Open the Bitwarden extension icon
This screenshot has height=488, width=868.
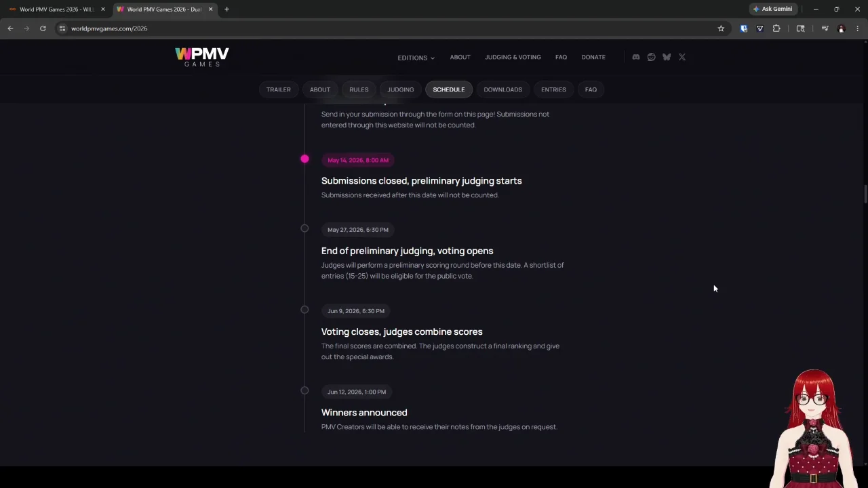click(744, 28)
